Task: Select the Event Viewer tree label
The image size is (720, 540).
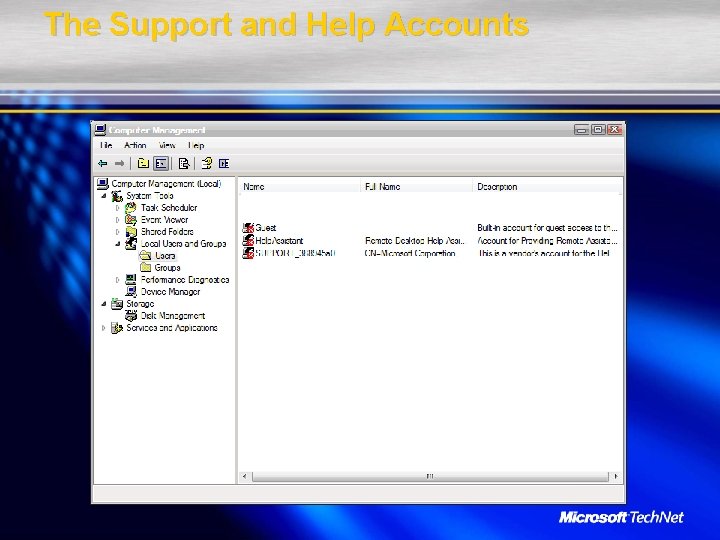Action: tap(164, 219)
